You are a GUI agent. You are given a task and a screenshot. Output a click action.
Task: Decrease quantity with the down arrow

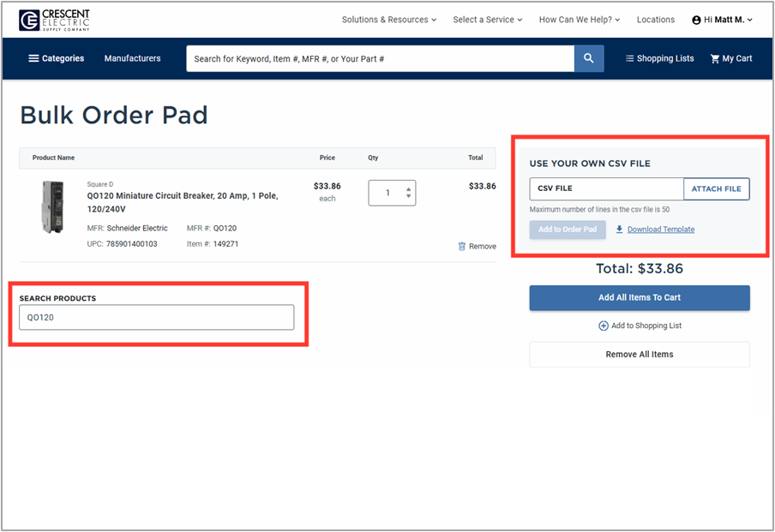[409, 197]
